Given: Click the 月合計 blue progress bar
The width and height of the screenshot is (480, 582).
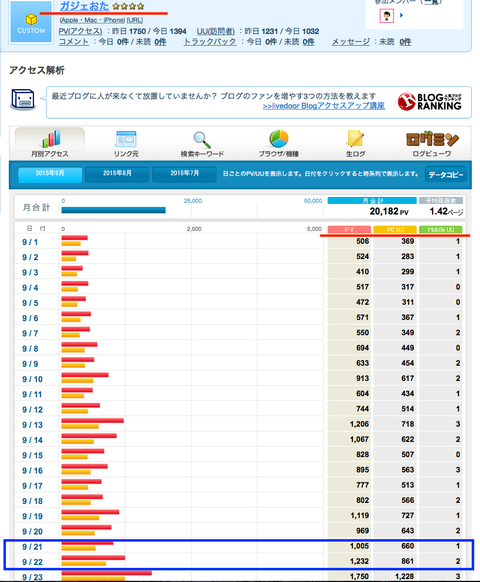Looking at the screenshot, I should tap(114, 210).
